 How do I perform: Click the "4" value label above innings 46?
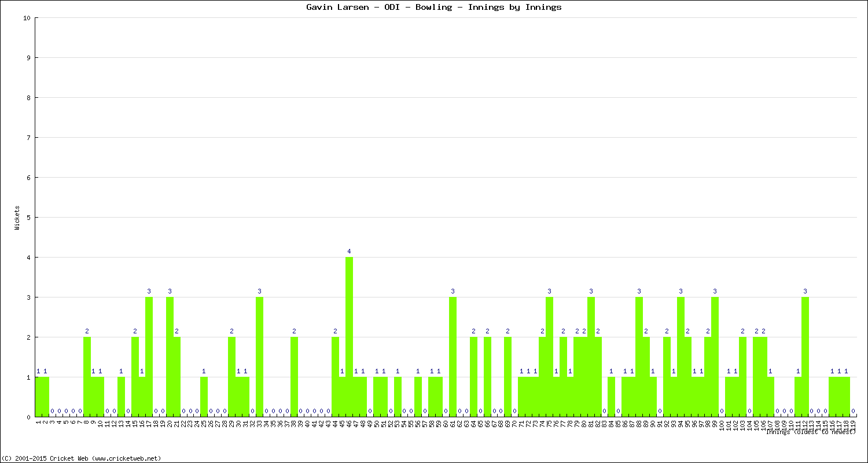349,251
